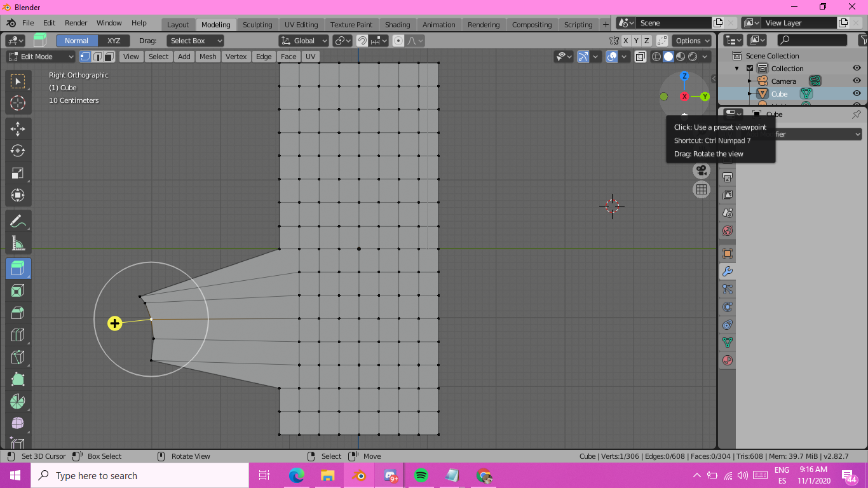
Task: Open the Modifier properties tab
Action: click(x=728, y=271)
